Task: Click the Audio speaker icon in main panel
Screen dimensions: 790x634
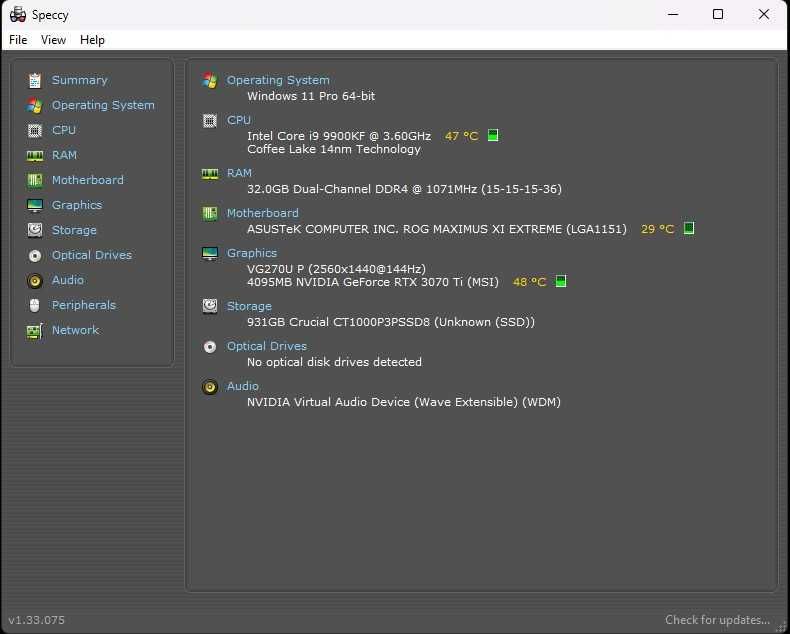Action: pos(210,387)
